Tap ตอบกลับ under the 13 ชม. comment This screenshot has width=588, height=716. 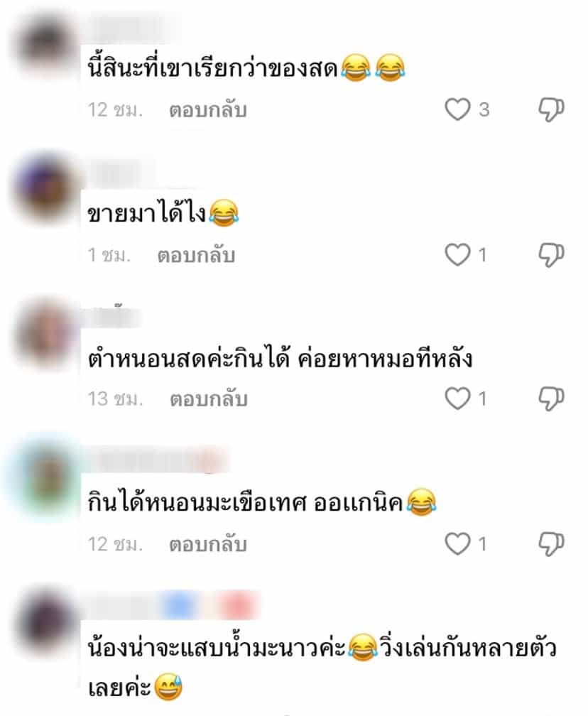click(209, 399)
